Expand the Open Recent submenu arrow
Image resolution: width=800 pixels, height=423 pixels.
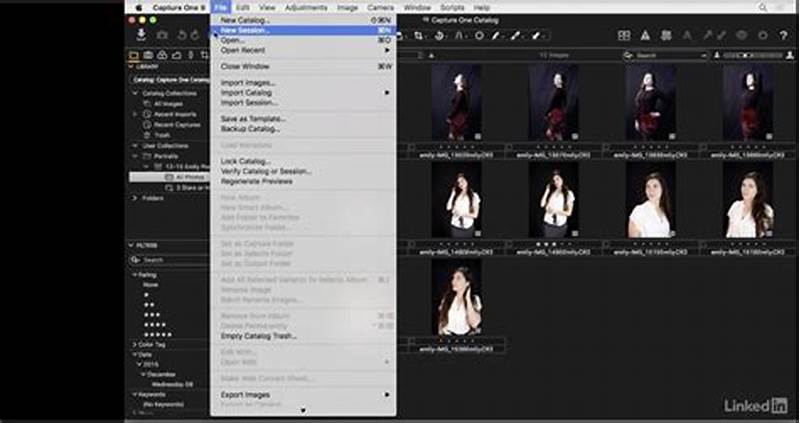[x=387, y=50]
